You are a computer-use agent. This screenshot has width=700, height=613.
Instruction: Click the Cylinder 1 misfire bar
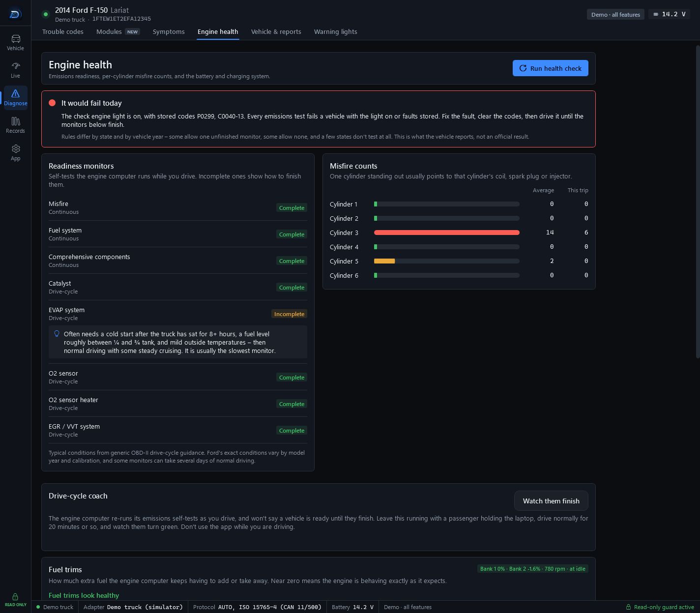click(x=447, y=204)
